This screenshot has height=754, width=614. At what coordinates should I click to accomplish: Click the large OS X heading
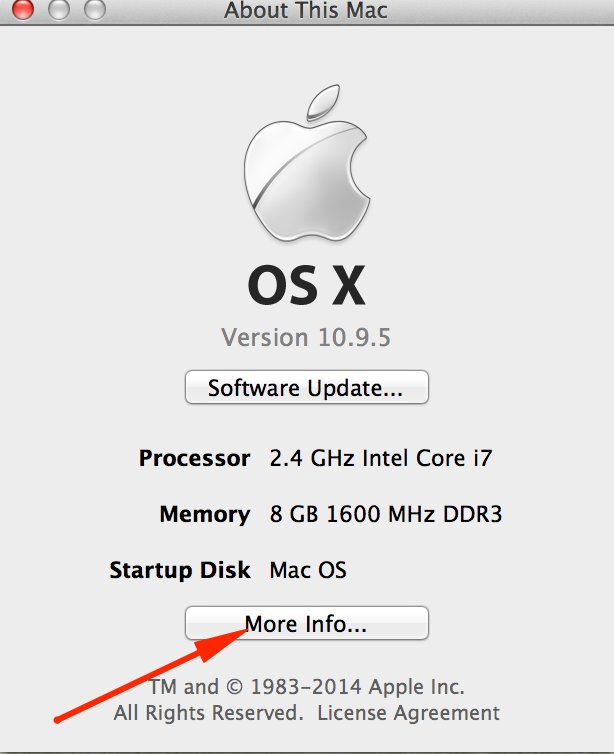pyautogui.click(x=306, y=287)
